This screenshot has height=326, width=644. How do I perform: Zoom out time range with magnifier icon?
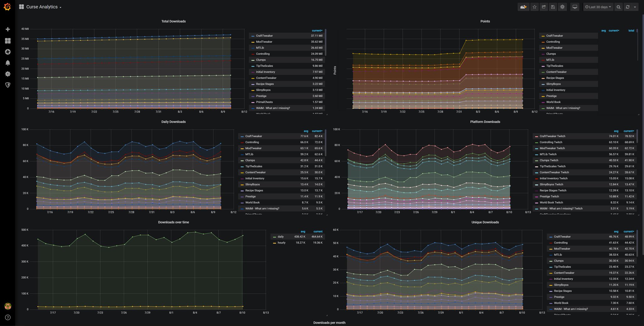619,7
